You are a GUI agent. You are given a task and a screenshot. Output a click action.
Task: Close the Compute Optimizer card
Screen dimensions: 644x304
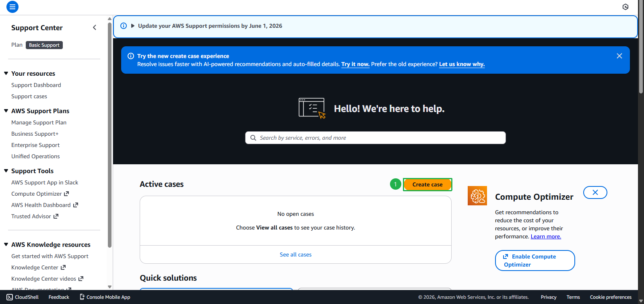[595, 192]
